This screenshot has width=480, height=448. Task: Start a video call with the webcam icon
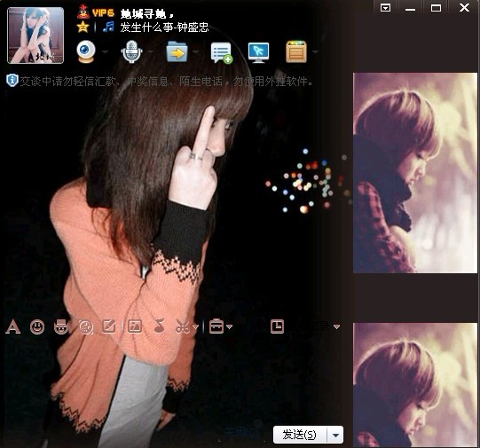(85, 51)
